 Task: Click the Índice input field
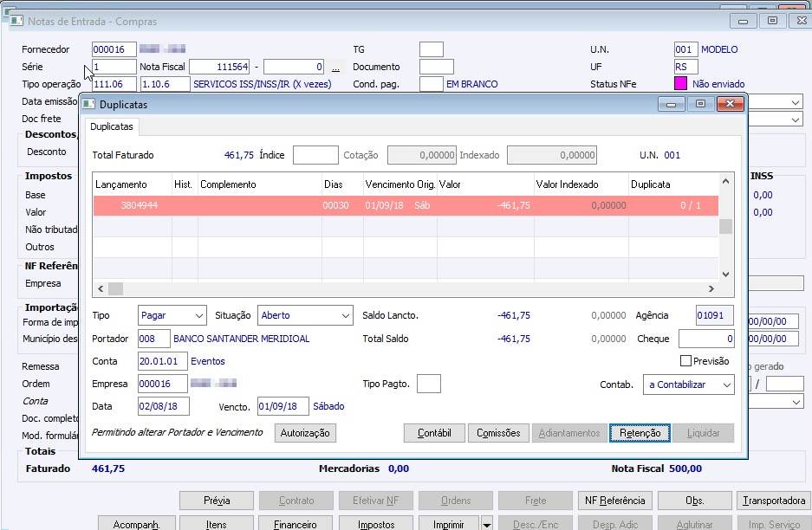(x=315, y=155)
